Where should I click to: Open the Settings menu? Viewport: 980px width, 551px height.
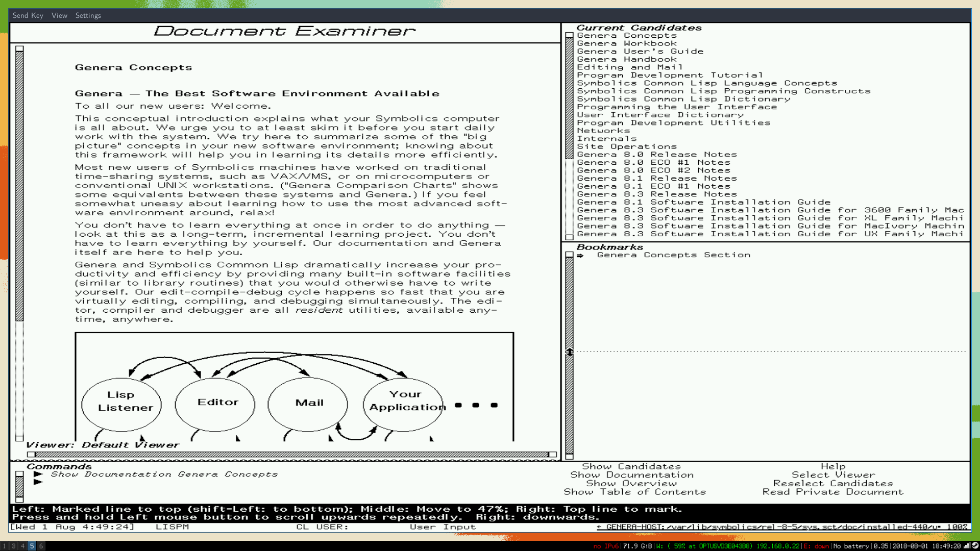tap(88, 15)
